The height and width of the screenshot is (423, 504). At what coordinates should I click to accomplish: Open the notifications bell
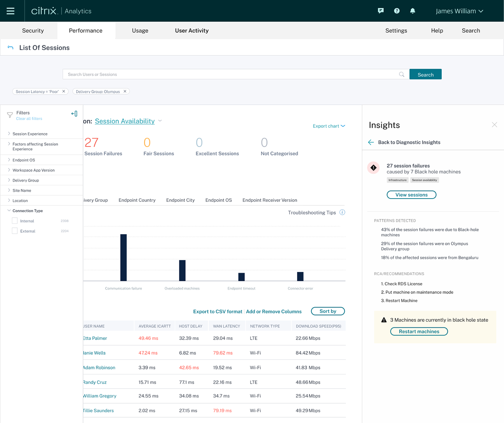(413, 11)
